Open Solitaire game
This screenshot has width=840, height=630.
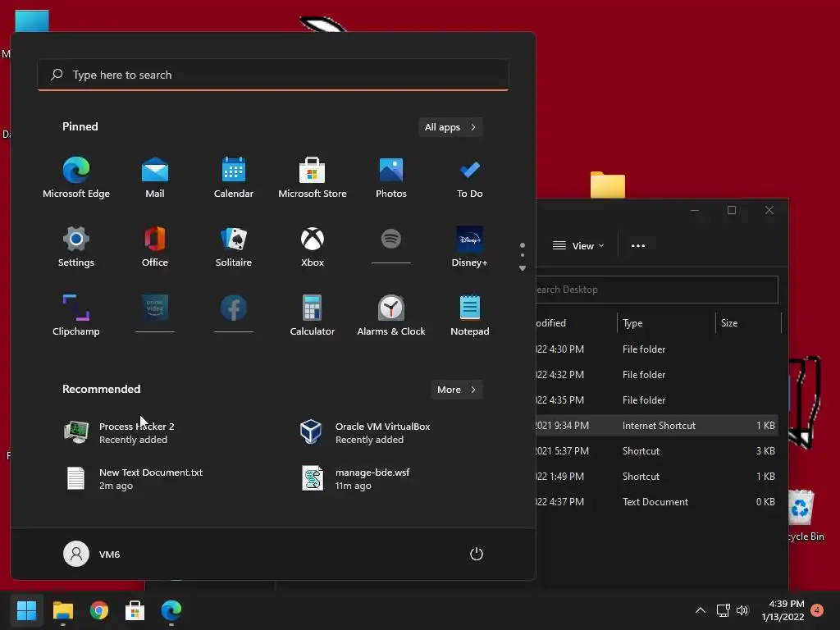[234, 247]
